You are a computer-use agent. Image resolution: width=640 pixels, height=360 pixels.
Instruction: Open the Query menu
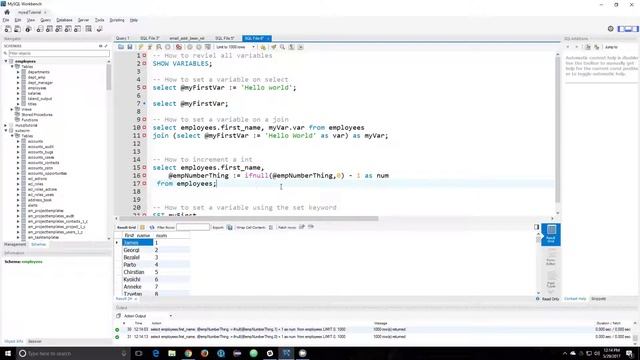(45, 20)
